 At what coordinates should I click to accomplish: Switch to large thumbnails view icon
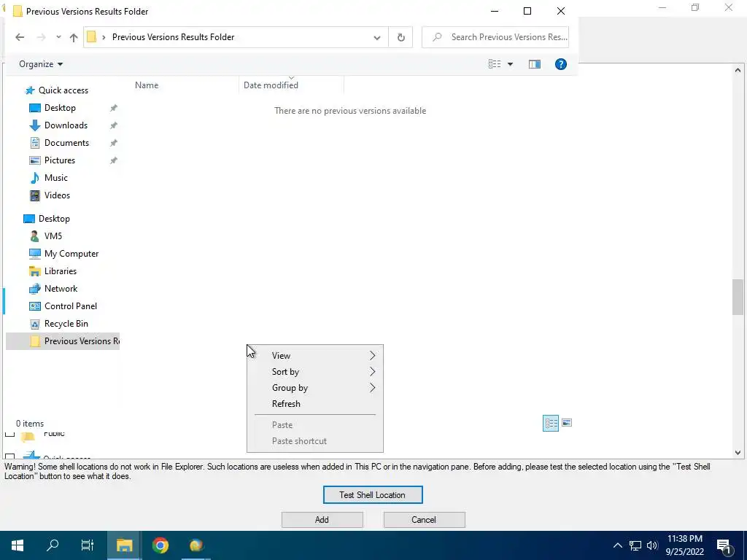click(x=566, y=423)
